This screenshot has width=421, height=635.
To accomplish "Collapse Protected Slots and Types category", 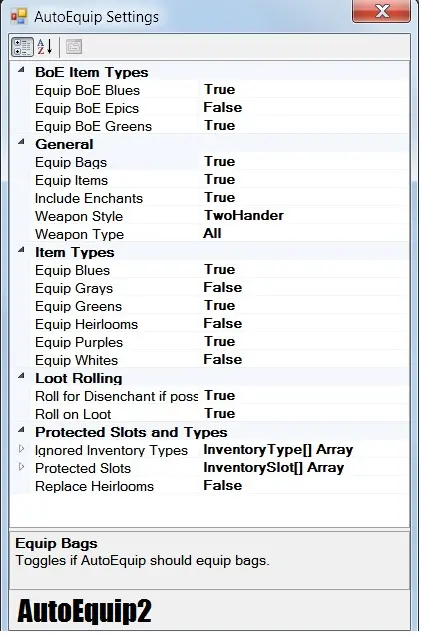I will (21, 430).
